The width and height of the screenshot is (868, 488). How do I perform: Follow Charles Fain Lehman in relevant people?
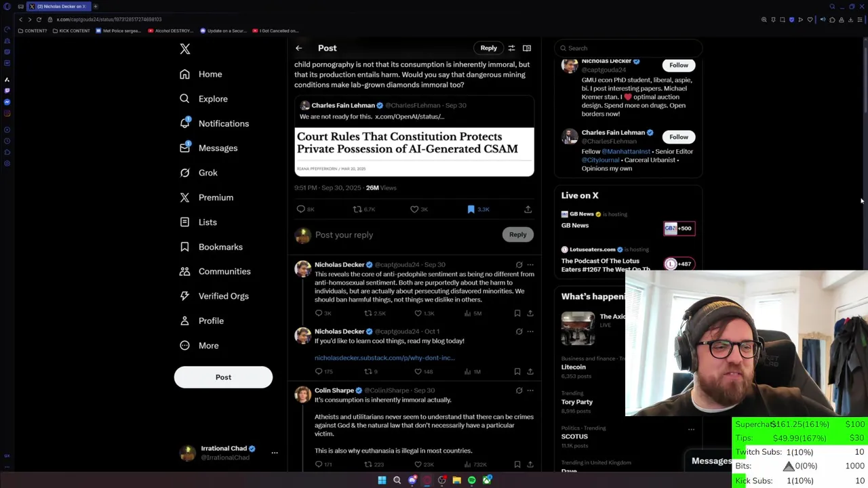coord(678,137)
